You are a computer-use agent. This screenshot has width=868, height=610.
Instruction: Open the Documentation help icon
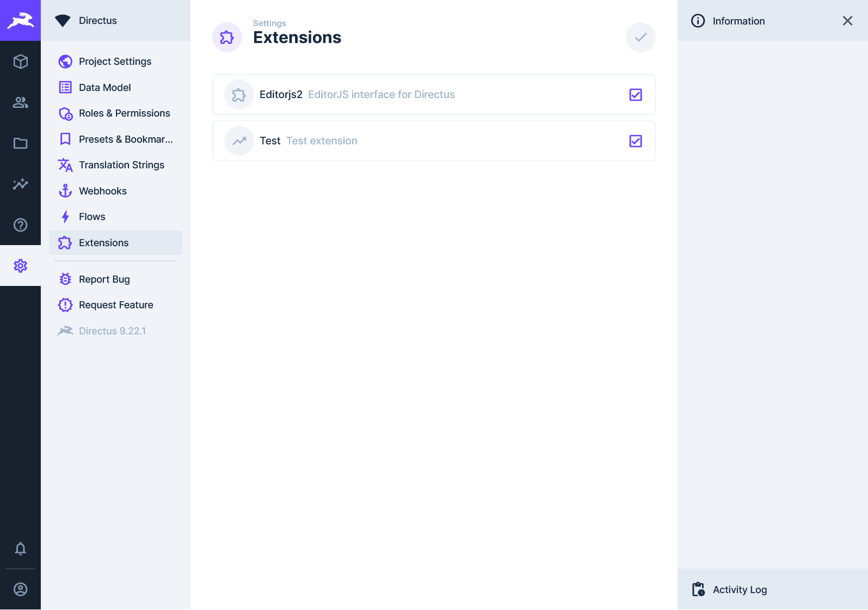point(20,224)
